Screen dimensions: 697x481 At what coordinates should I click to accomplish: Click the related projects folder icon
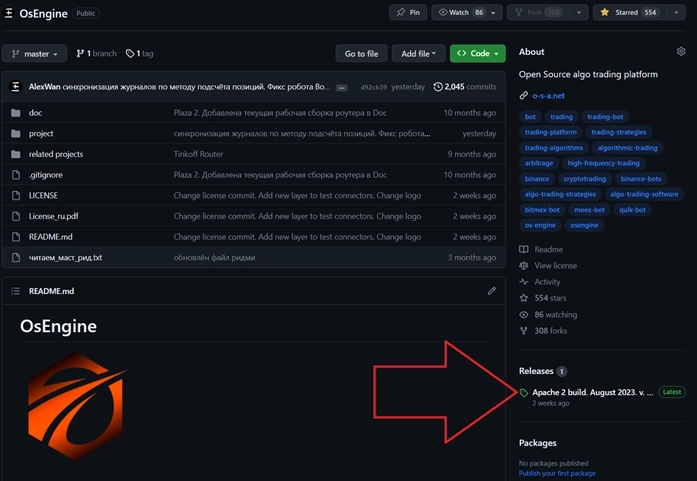16,154
